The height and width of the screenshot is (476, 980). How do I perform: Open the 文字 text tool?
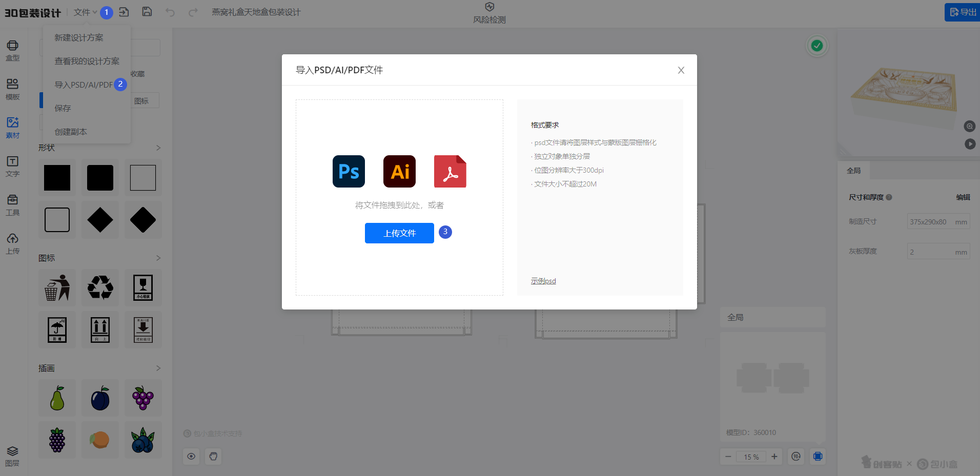(13, 167)
